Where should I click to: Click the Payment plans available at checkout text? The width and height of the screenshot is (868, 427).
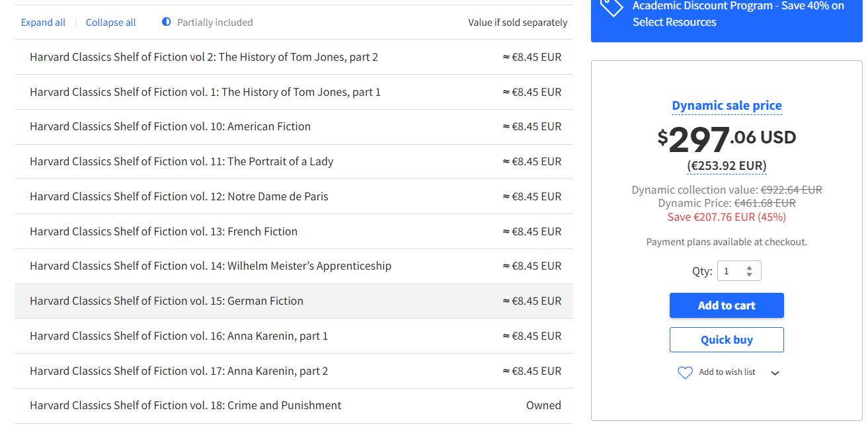pyautogui.click(x=727, y=242)
